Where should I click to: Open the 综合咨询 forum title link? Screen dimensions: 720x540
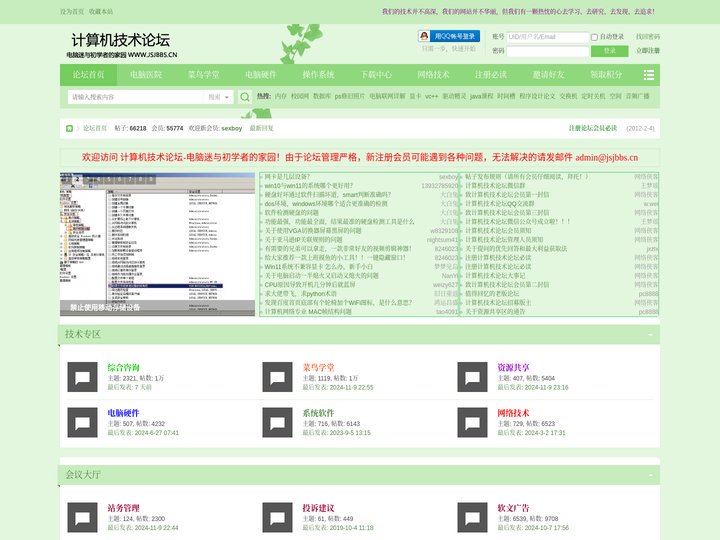tap(123, 368)
